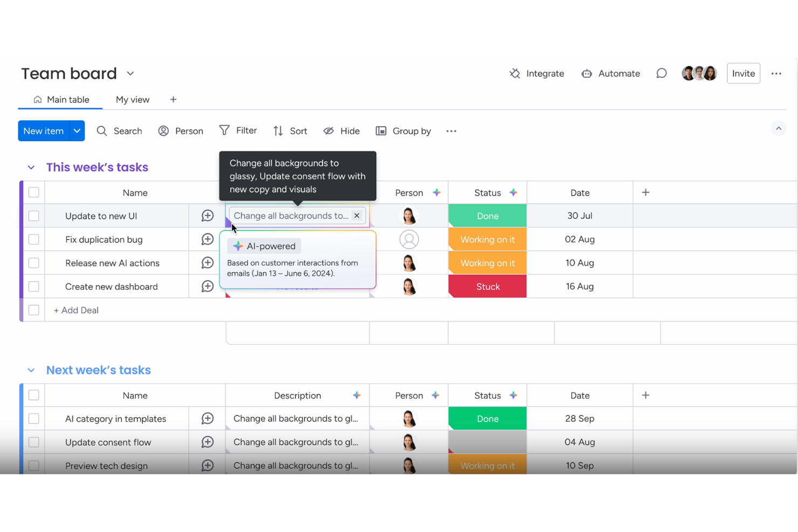
Task: Open the Hide columns tool
Action: click(x=328, y=130)
